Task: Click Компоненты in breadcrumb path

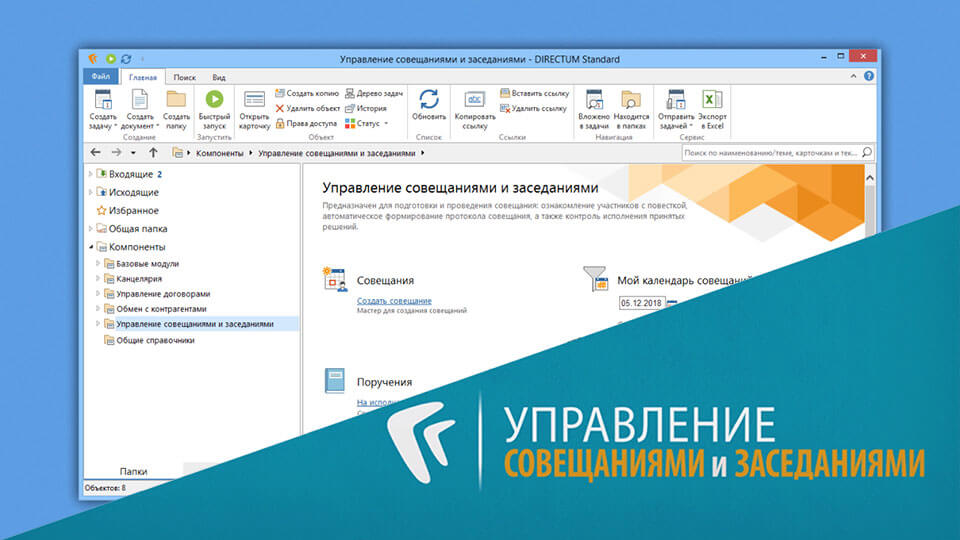Action: (219, 153)
